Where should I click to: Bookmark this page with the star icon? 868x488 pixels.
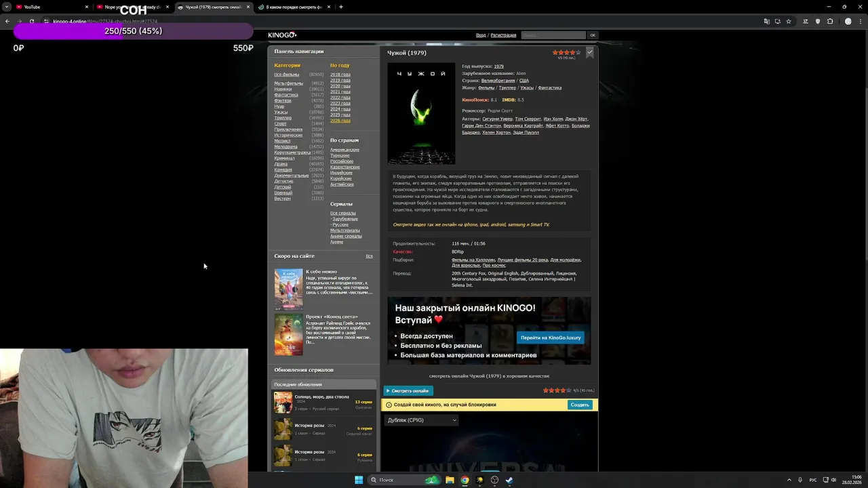click(789, 21)
